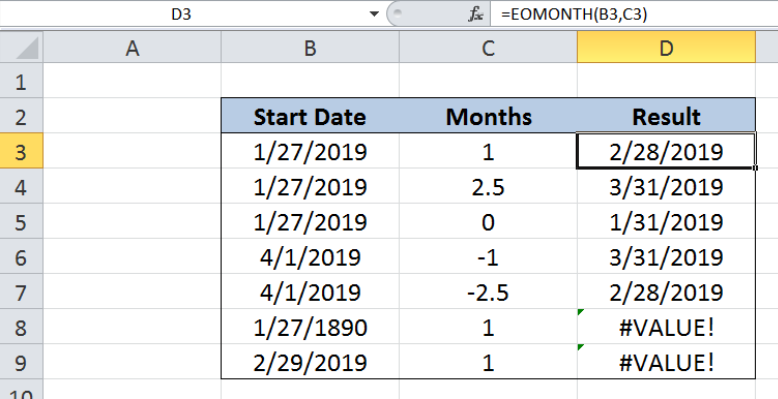Screen dimensions: 778x399
Task: Select row 8 header
Action: tap(21, 327)
